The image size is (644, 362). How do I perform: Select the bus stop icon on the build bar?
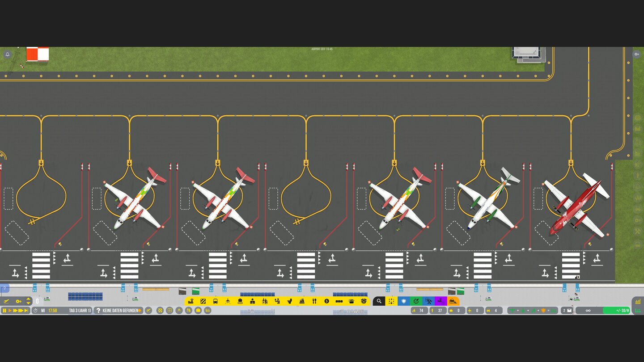coord(216,301)
